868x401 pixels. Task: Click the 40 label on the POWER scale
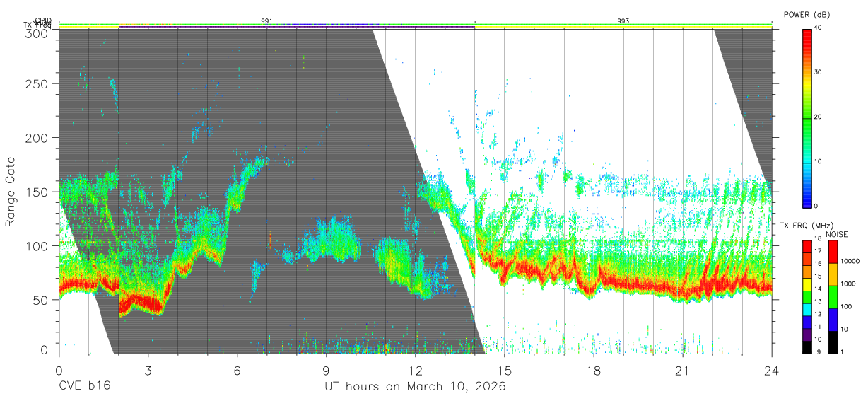coord(819,28)
